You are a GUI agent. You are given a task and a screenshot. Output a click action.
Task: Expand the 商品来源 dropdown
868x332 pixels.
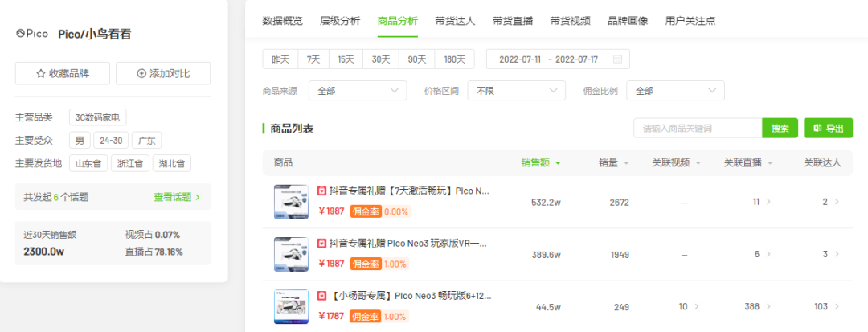(358, 91)
